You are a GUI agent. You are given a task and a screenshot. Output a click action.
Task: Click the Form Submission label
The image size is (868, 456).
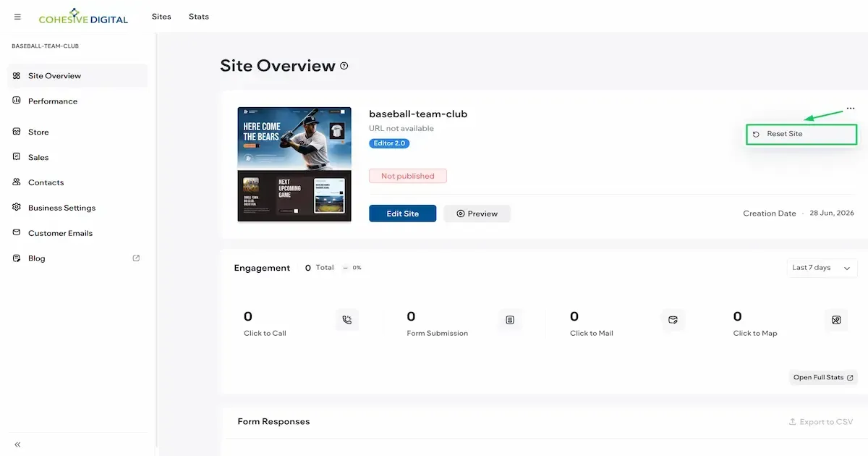438,334
